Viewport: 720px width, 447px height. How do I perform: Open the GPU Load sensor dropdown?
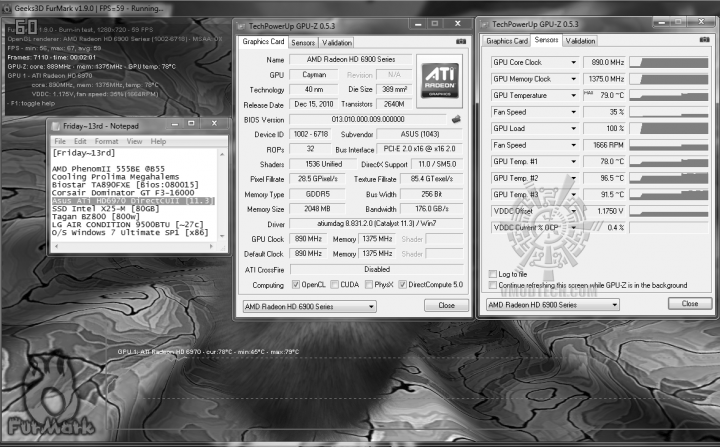(574, 129)
